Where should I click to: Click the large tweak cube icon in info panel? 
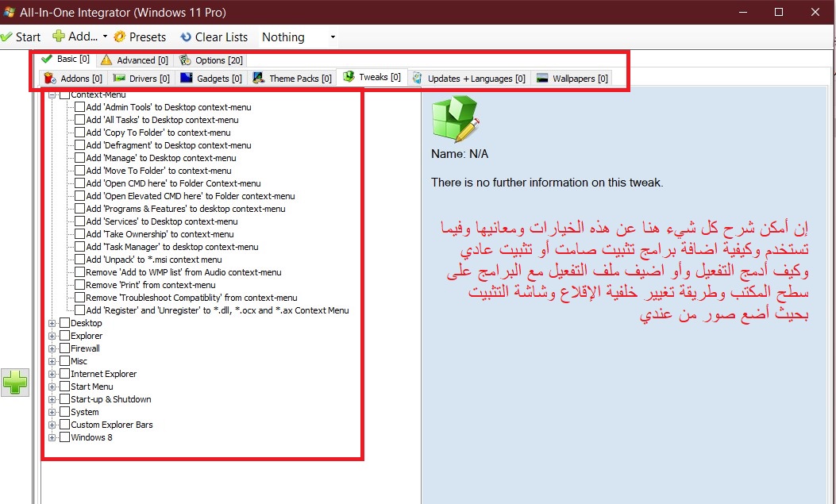coord(455,118)
